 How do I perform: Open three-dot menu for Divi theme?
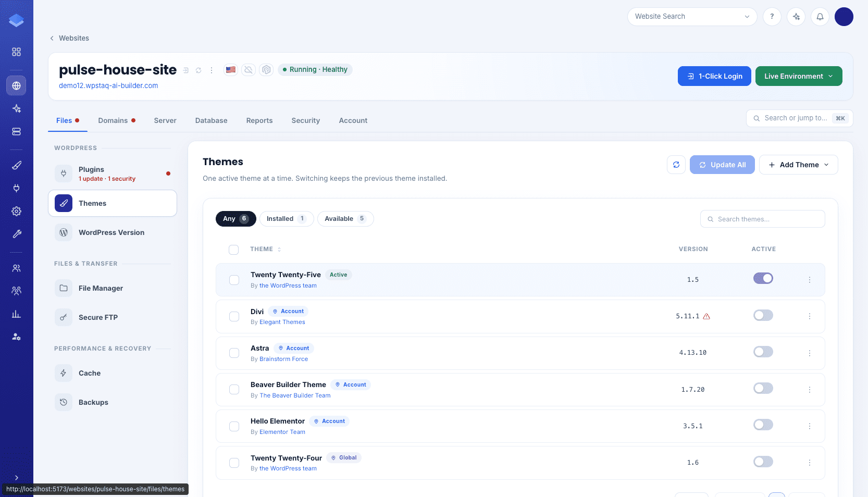coord(810,316)
